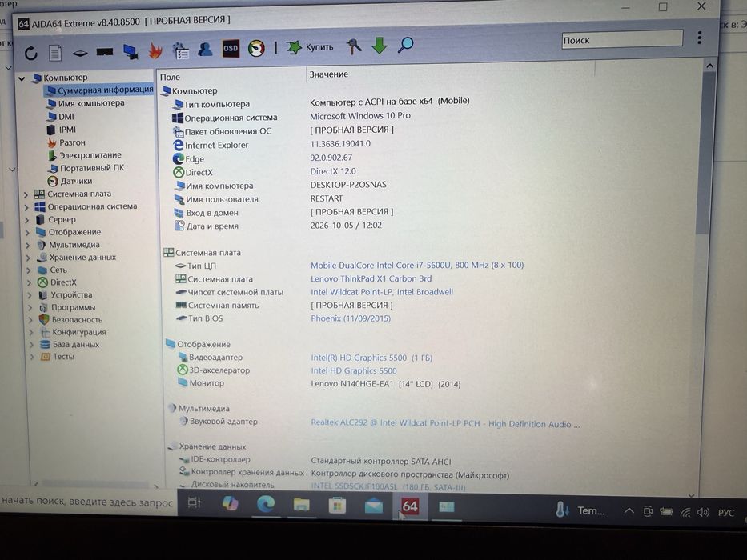Open Task View on the taskbar
Screen dimensions: 747x560
coord(195,502)
